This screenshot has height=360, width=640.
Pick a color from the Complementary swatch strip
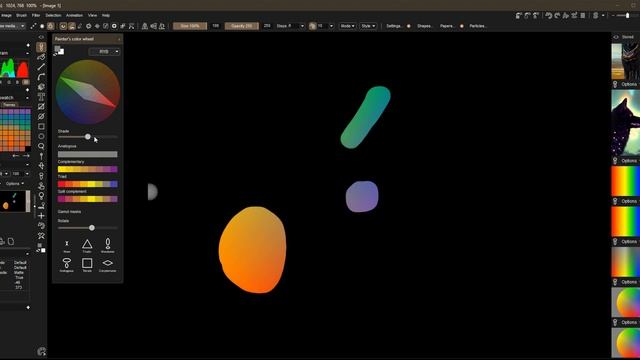(x=88, y=169)
